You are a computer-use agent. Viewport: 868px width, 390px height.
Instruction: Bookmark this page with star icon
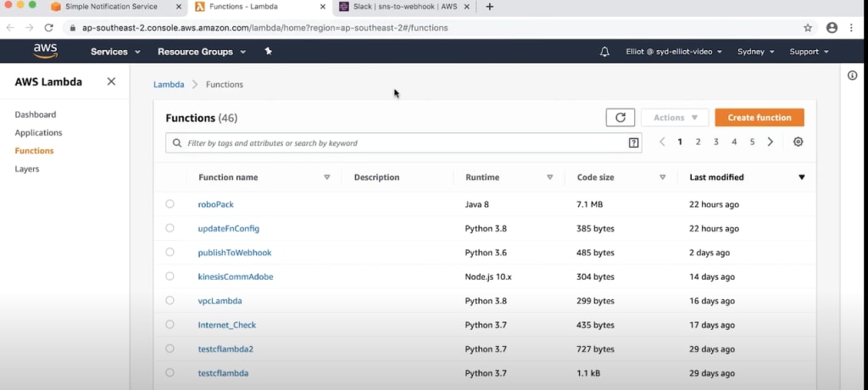[x=808, y=28]
